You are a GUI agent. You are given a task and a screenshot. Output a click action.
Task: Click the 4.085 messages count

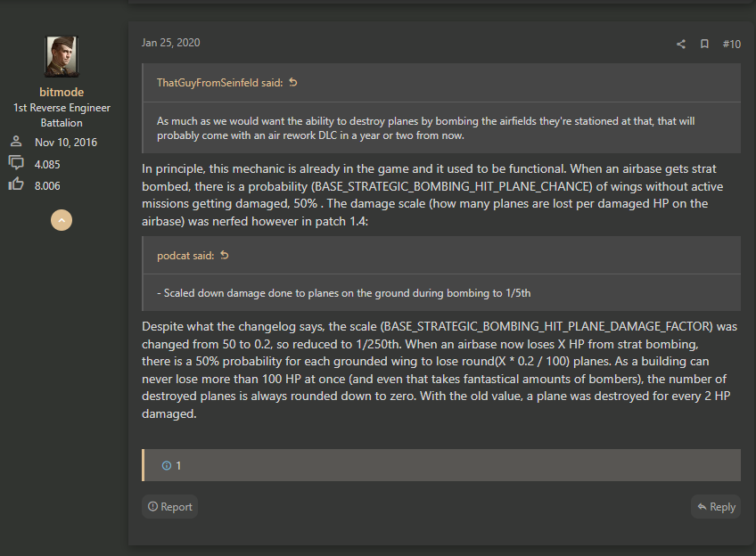[47, 164]
